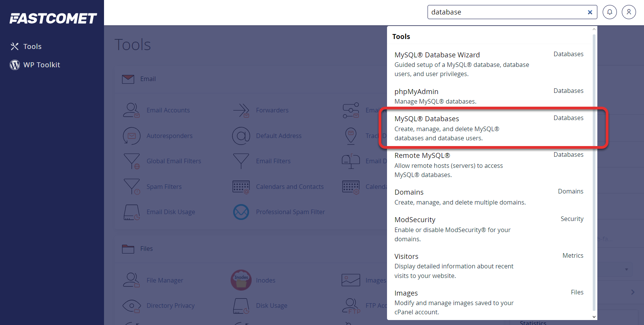Open the user account menu icon
Screen dimensions: 644x325
pyautogui.click(x=629, y=12)
